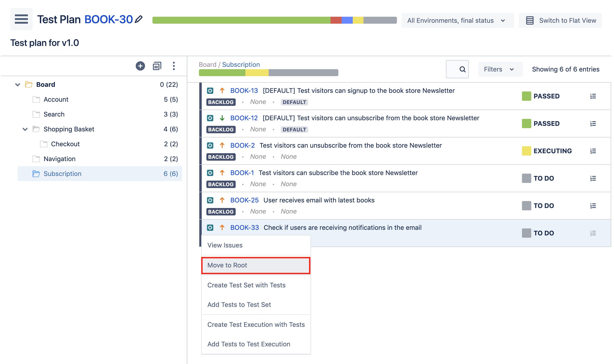
Task: Open the three-dot folder options menu
Action: click(174, 66)
